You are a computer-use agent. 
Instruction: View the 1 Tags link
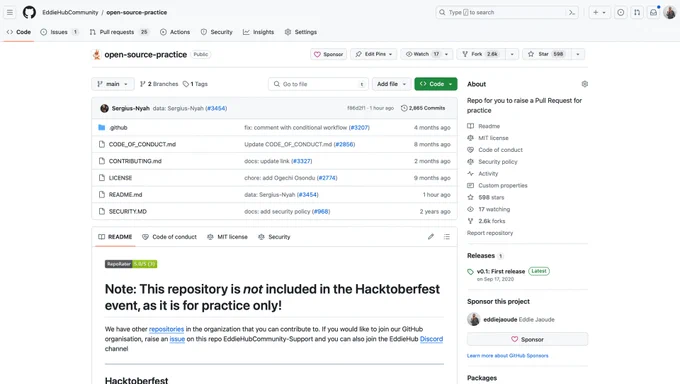pos(195,84)
